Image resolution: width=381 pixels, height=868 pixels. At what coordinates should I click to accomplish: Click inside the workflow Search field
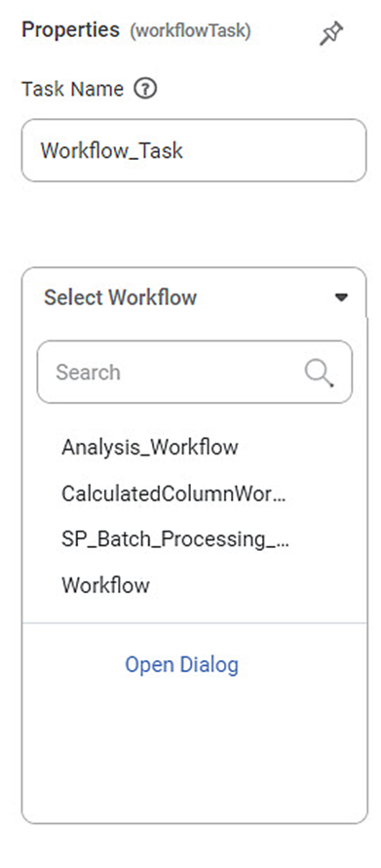(x=194, y=372)
